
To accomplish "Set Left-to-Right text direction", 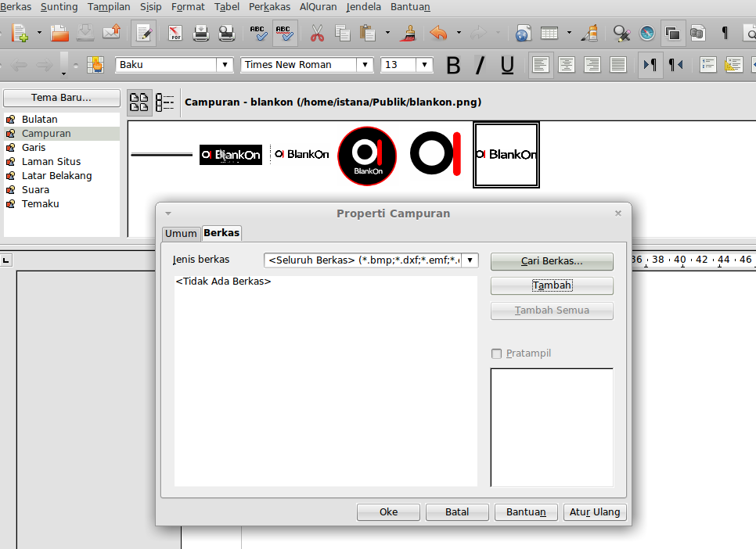I will point(650,65).
